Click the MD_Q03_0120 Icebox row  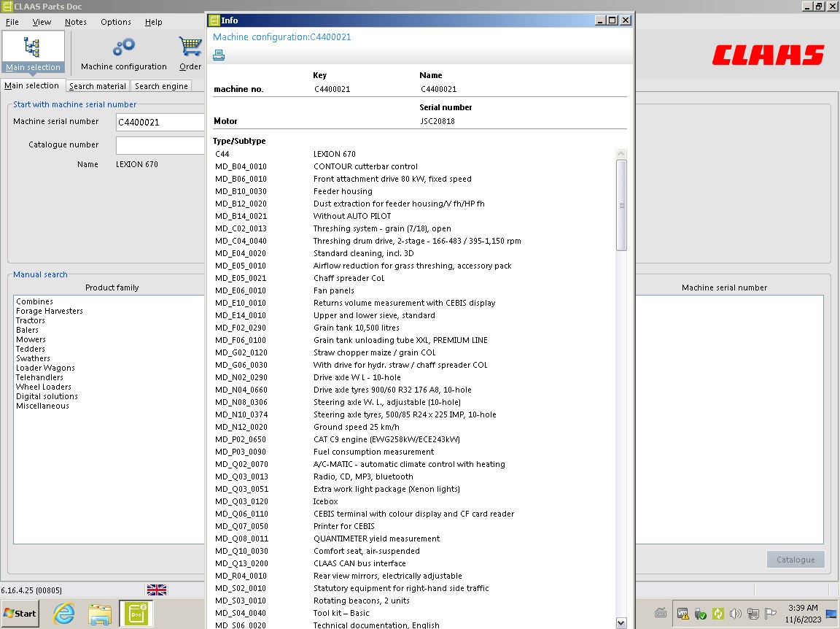(x=414, y=501)
